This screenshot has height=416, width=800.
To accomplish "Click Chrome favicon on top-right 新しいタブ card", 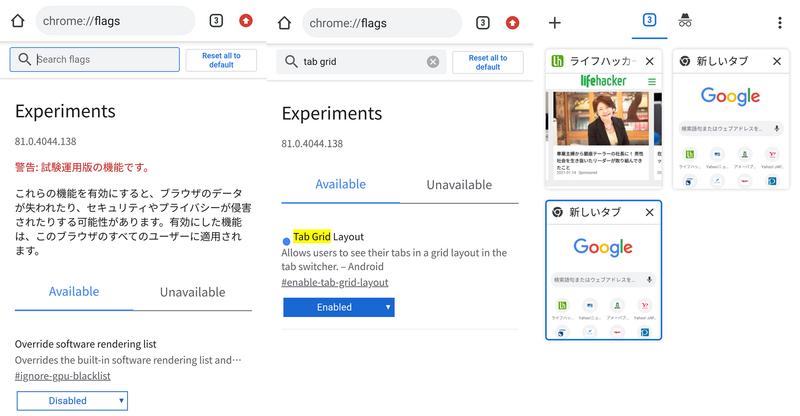I will (x=685, y=61).
